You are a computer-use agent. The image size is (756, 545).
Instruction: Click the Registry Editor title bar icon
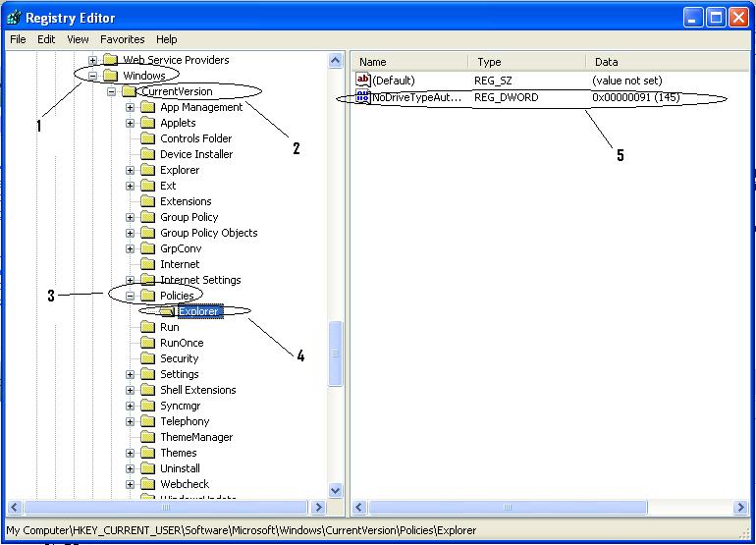(x=14, y=17)
